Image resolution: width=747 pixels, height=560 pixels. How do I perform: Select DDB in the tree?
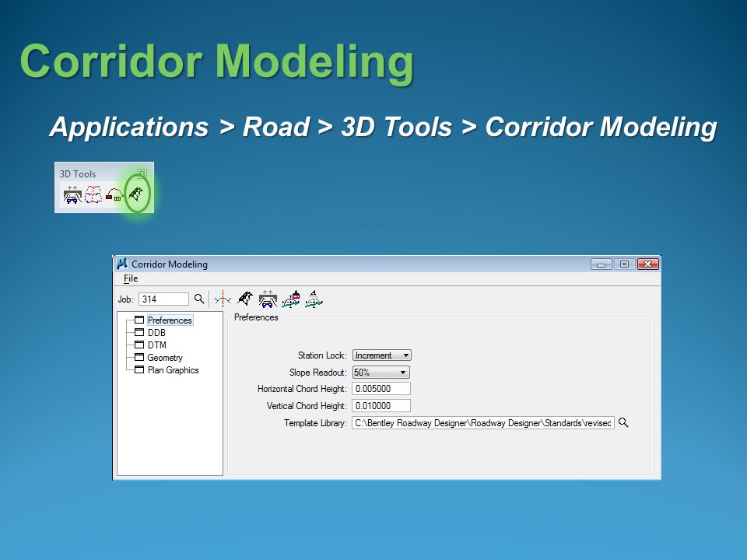156,333
